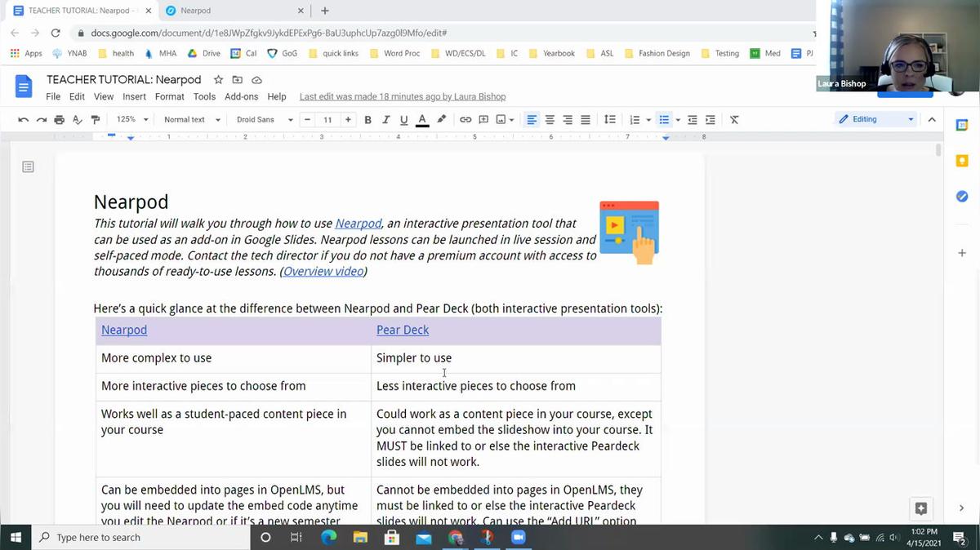Open the Format menu
This screenshot has height=550, width=980.
[169, 96]
